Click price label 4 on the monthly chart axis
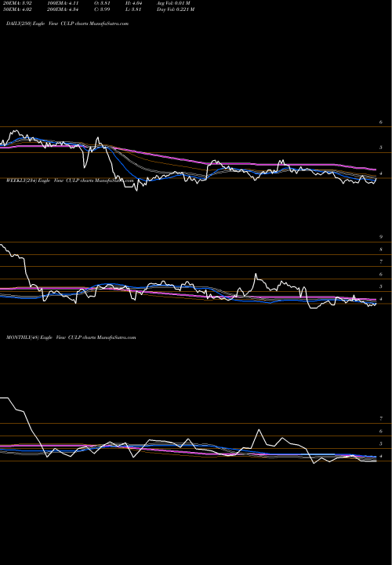Screen dimensions: 392x565 point(381,457)
